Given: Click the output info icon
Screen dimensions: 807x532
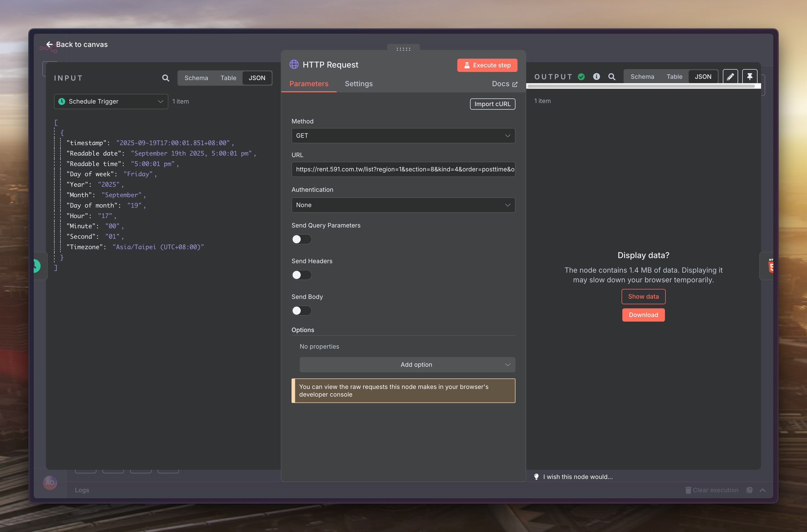Looking at the screenshot, I should click(x=596, y=77).
